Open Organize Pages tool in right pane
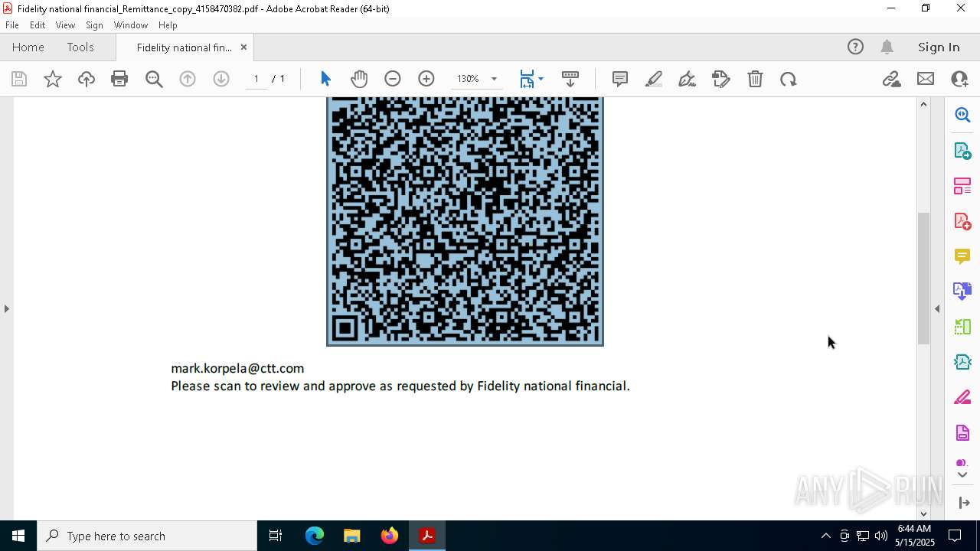980x551 pixels. pyautogui.click(x=962, y=185)
